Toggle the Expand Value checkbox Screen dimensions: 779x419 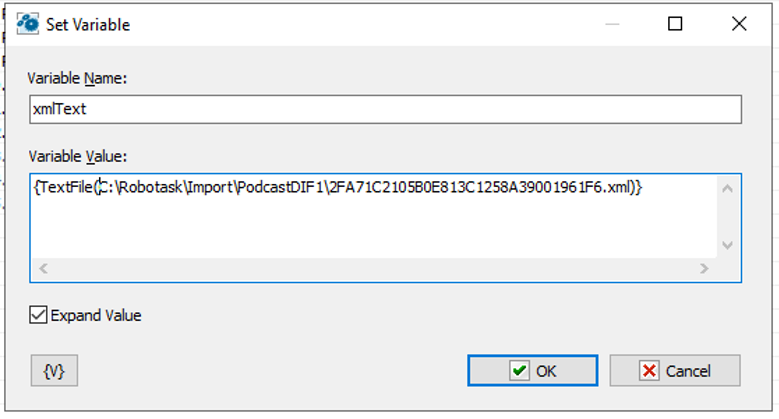(x=38, y=315)
